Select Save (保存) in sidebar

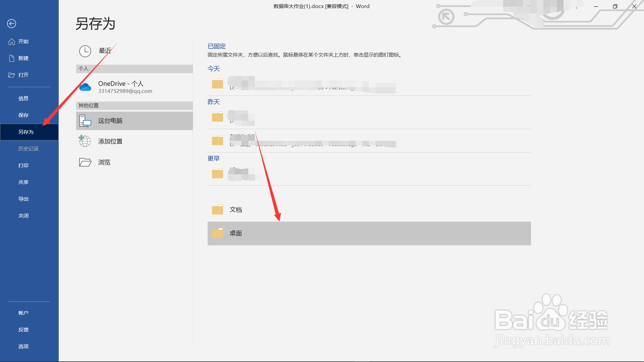tap(23, 115)
